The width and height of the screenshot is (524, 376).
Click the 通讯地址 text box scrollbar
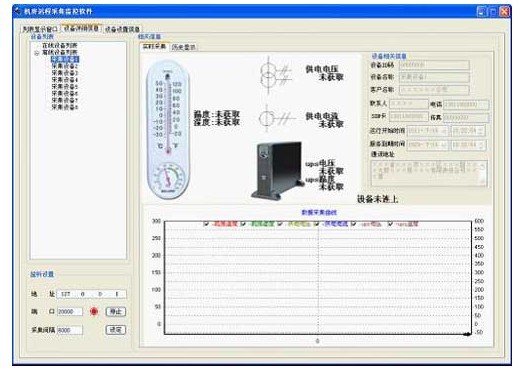[483, 173]
